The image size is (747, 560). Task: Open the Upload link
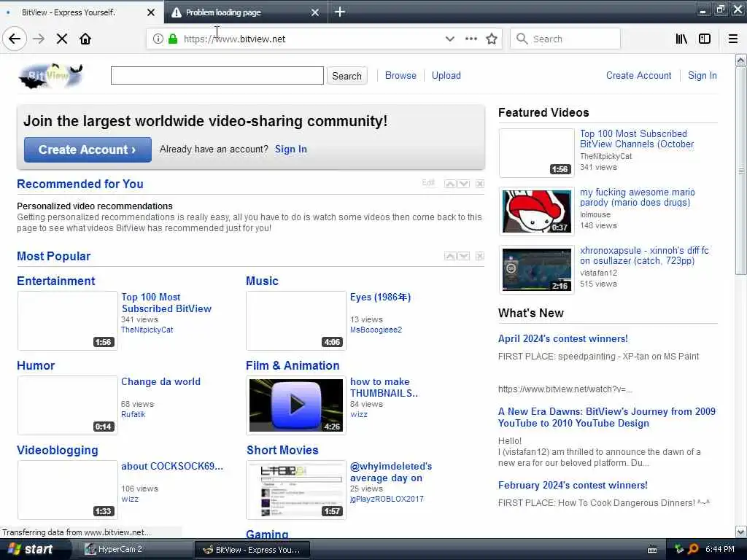(446, 75)
